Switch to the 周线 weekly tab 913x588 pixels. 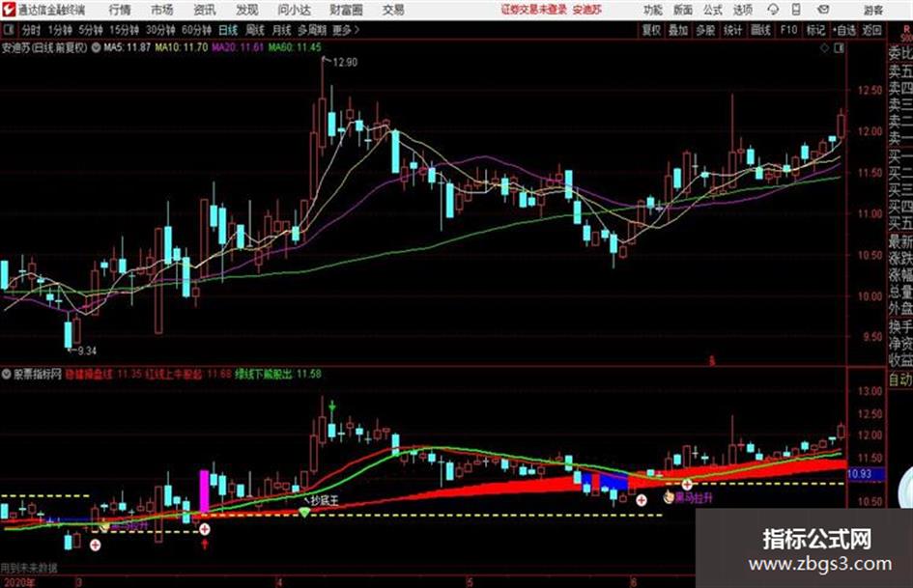point(255,30)
